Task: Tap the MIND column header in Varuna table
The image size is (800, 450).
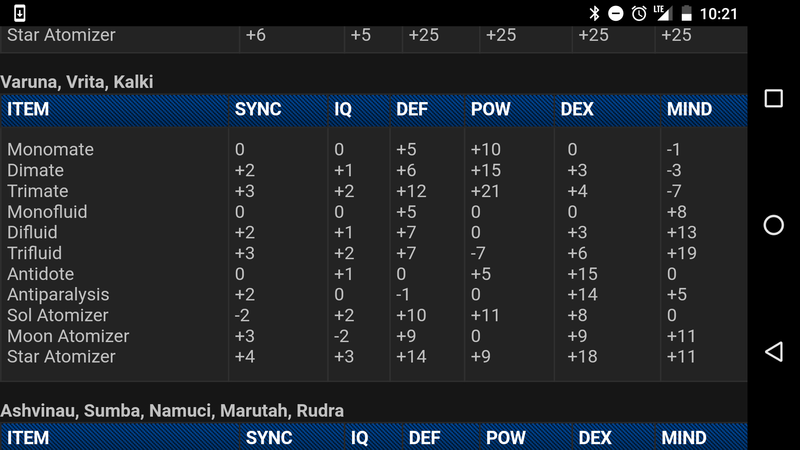Action: (x=689, y=109)
